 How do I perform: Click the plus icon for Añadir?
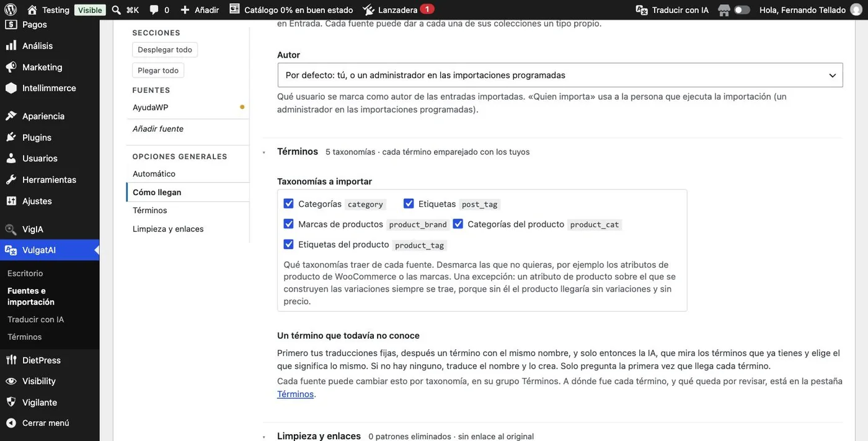[x=185, y=10]
